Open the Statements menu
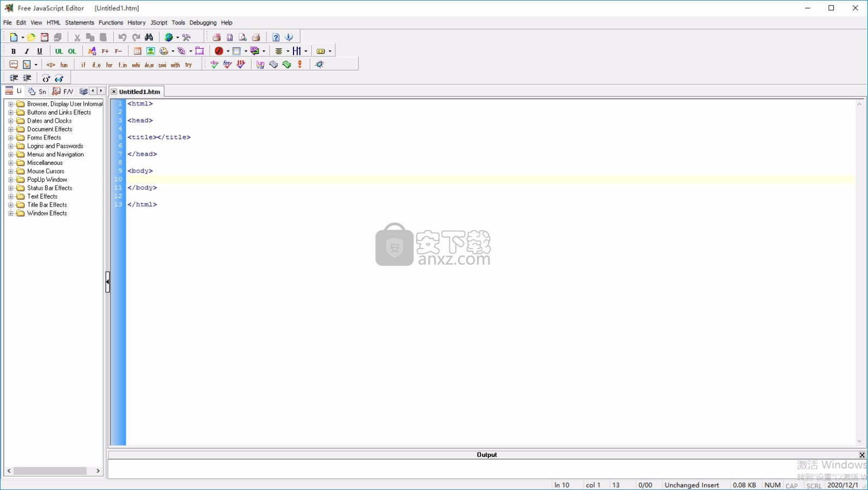This screenshot has height=490, width=868. (x=80, y=23)
